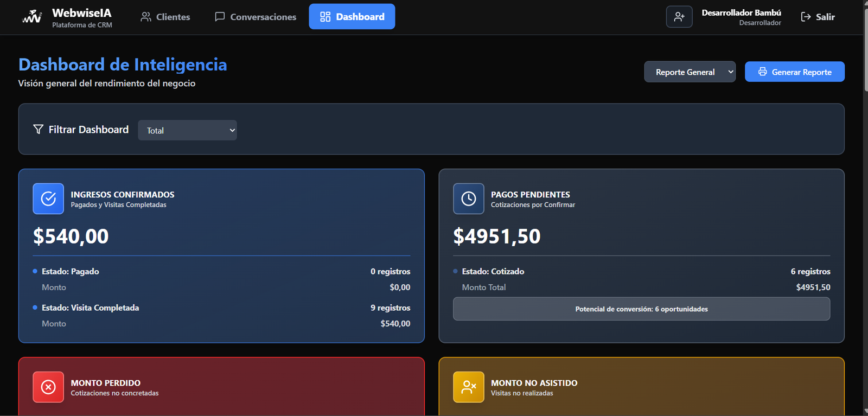Click the 6 registros value

(x=810, y=271)
